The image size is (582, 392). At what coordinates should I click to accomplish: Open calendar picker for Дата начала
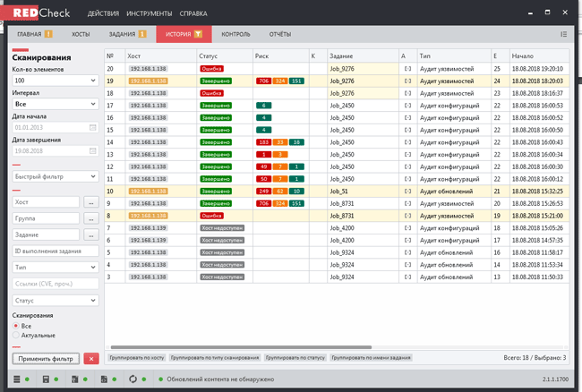click(x=92, y=127)
